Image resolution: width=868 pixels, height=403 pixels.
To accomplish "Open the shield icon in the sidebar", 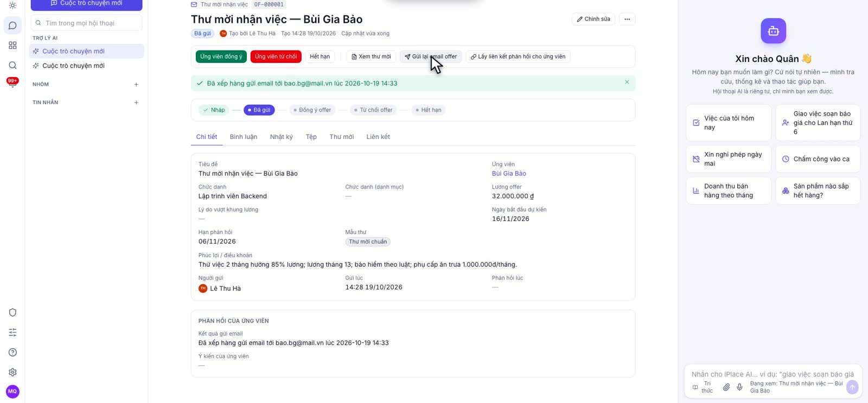I will coord(12,312).
